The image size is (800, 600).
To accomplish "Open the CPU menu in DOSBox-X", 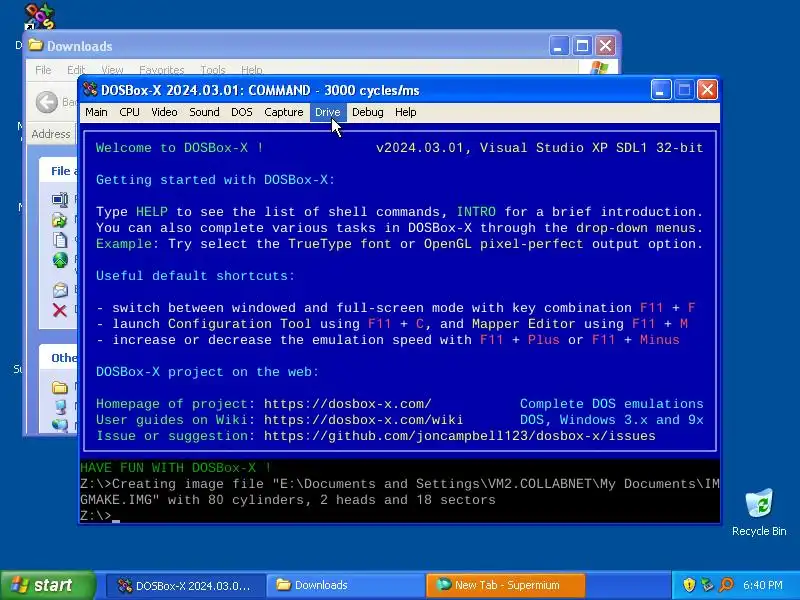I will click(x=129, y=112).
